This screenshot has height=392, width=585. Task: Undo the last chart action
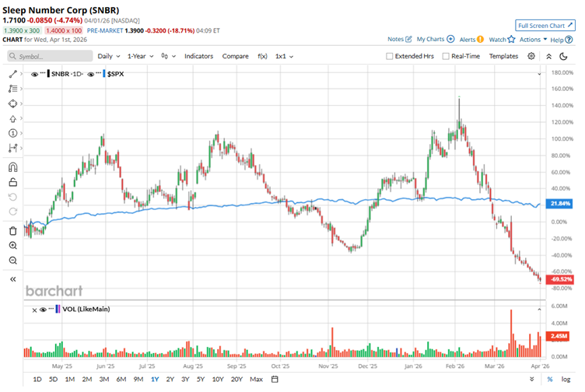[12, 197]
